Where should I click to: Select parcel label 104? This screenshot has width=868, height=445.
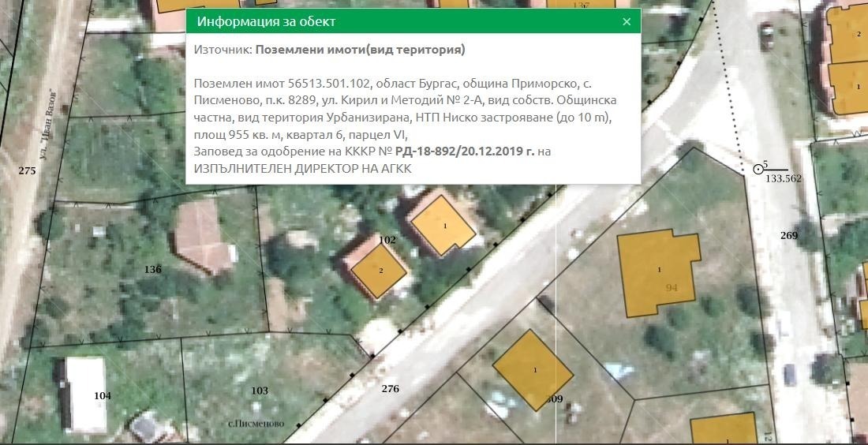pyautogui.click(x=102, y=396)
